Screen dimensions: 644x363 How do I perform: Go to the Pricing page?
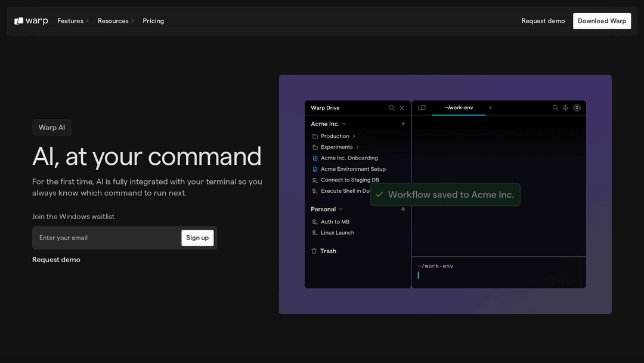[x=153, y=21]
